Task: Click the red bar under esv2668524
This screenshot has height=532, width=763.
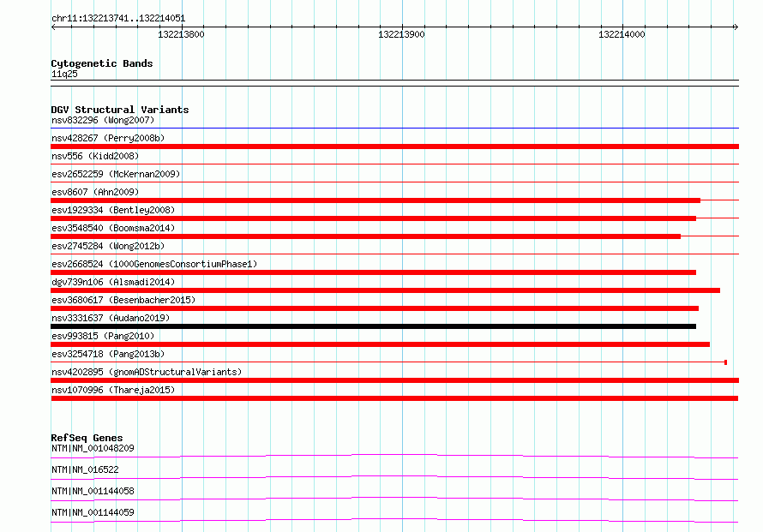Action: pos(373,272)
